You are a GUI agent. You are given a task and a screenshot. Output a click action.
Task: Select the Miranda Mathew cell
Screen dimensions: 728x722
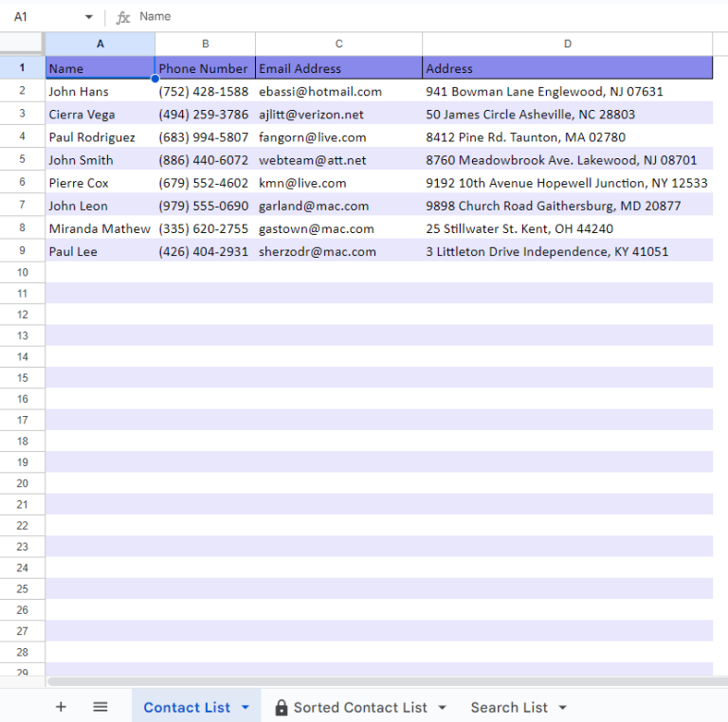point(100,227)
